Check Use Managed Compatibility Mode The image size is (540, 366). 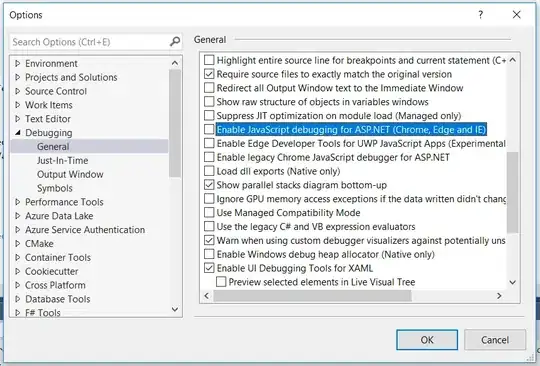pos(209,212)
